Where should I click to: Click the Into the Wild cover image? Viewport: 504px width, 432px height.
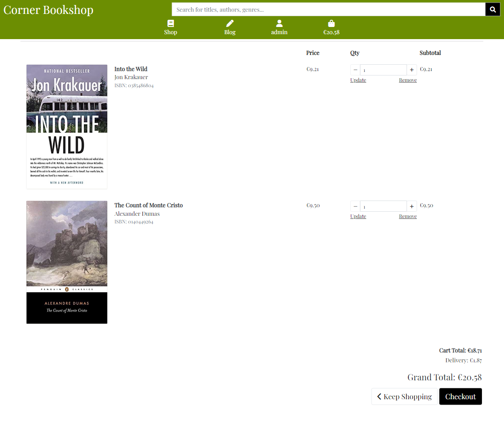pos(67,127)
